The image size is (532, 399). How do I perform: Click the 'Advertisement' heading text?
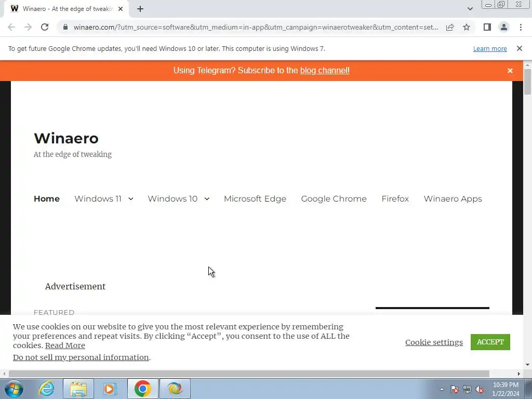tap(75, 286)
